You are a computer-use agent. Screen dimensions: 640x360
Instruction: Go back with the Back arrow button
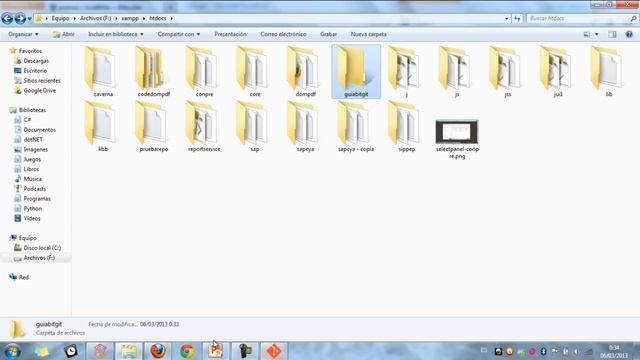[x=7, y=18]
